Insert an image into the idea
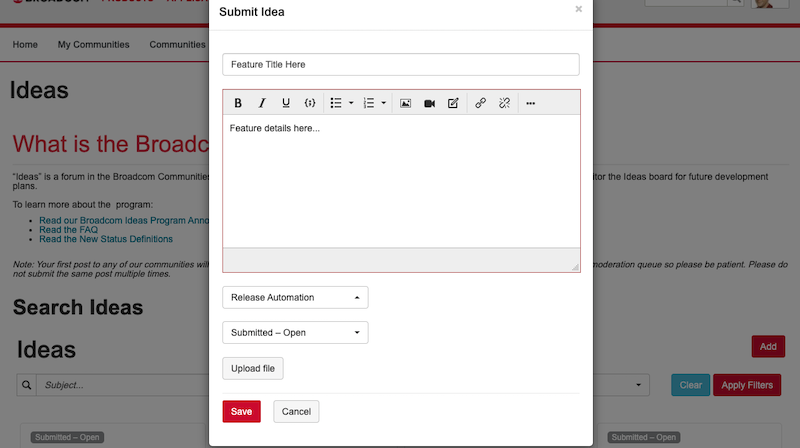Screen dimensions: 800x448 click(406, 103)
